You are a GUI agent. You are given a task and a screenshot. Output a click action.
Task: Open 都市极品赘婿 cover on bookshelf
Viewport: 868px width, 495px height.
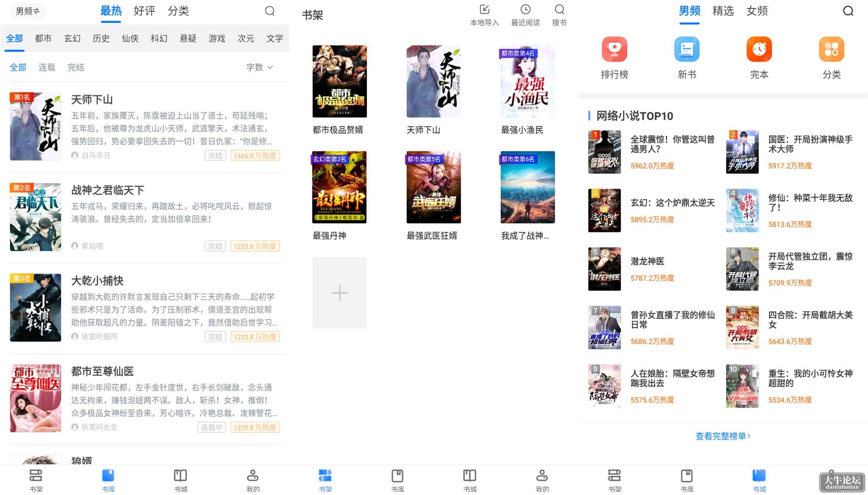pyautogui.click(x=340, y=81)
